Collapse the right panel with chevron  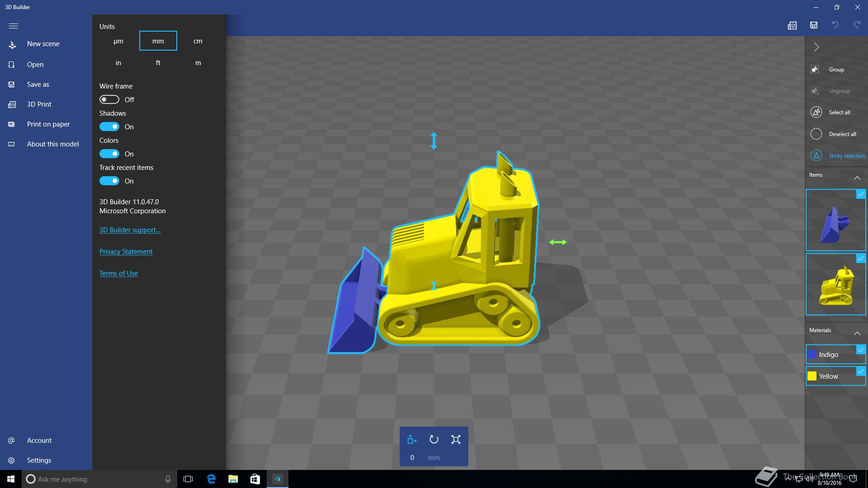click(816, 47)
